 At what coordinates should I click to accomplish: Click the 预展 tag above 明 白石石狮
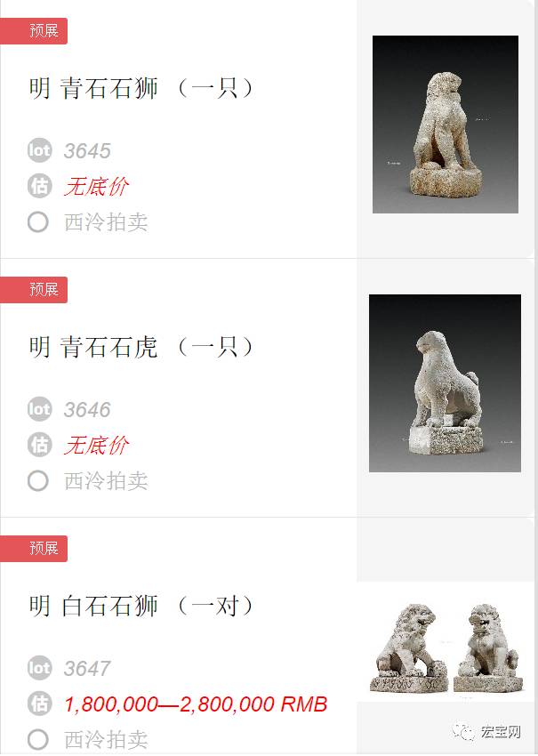[x=34, y=548]
